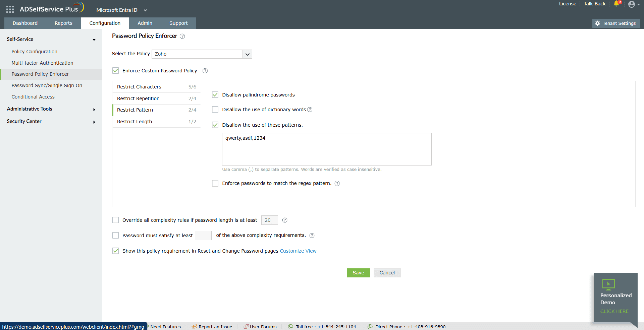Select the Restrict Length rule group

[156, 122]
